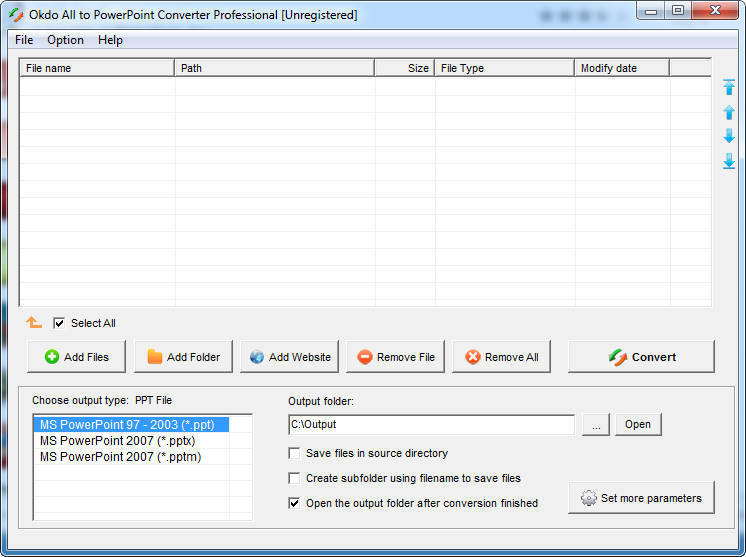Viewport: 746px width, 557px height.
Task: Open the Set more parameters dialog
Action: (x=641, y=498)
